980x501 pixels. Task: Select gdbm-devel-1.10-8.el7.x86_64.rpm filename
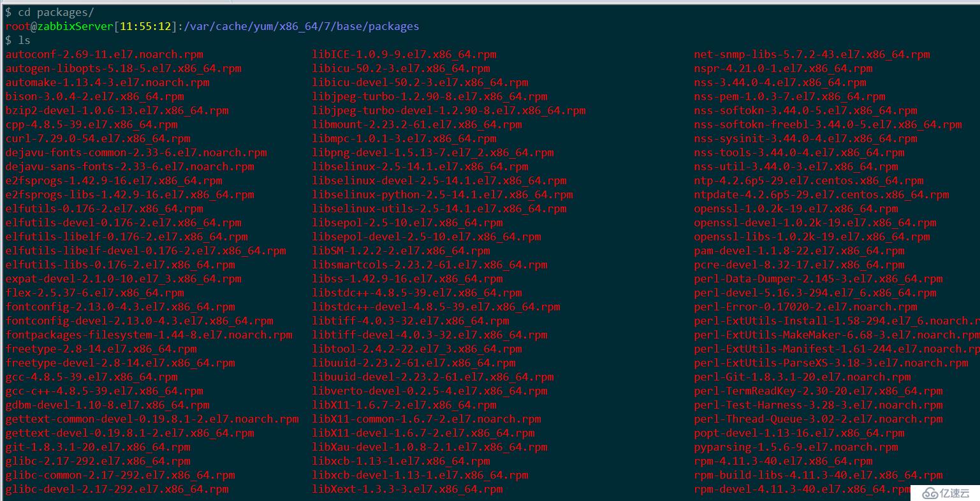pyautogui.click(x=108, y=405)
